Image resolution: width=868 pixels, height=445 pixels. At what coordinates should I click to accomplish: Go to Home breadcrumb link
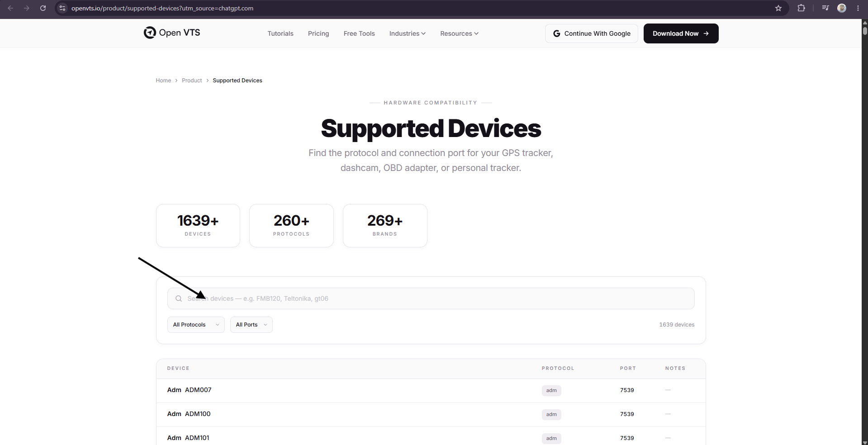[x=163, y=80]
